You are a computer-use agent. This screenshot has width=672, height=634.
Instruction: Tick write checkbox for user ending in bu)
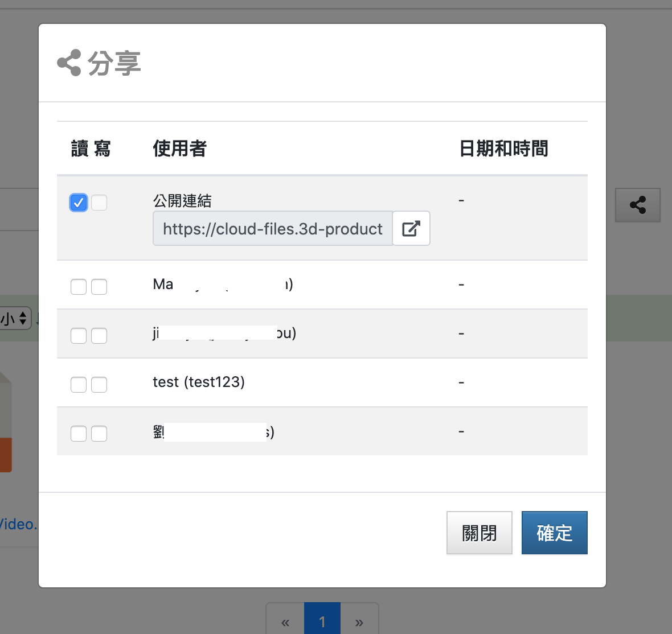pyautogui.click(x=99, y=336)
